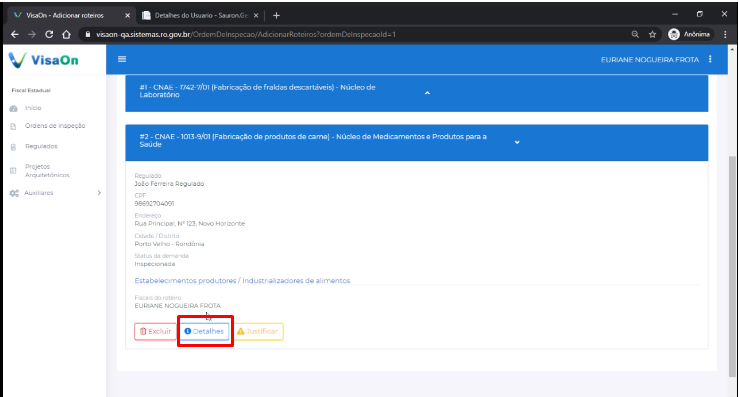Click the browser address bar URL
The width and height of the screenshot is (738, 397).
pyautogui.click(x=246, y=34)
